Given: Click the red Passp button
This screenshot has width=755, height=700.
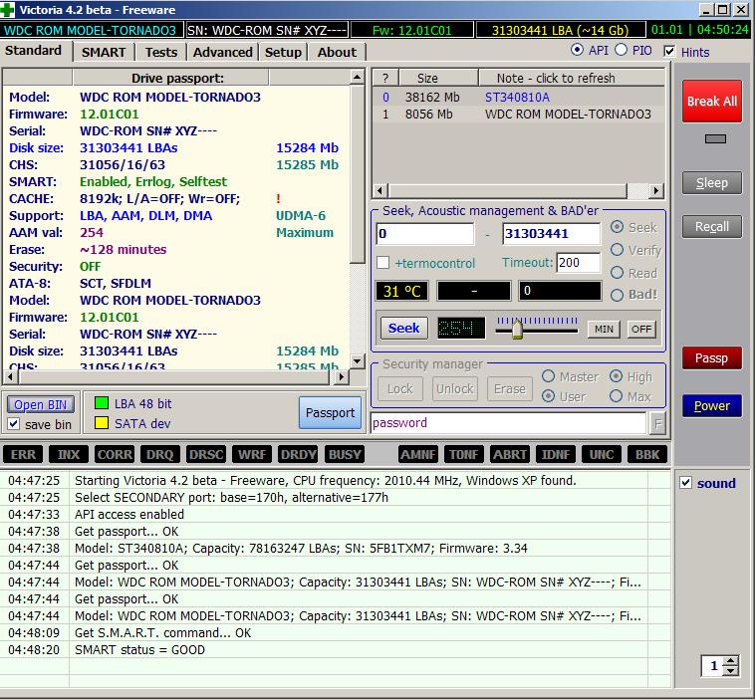Looking at the screenshot, I should 711,358.
